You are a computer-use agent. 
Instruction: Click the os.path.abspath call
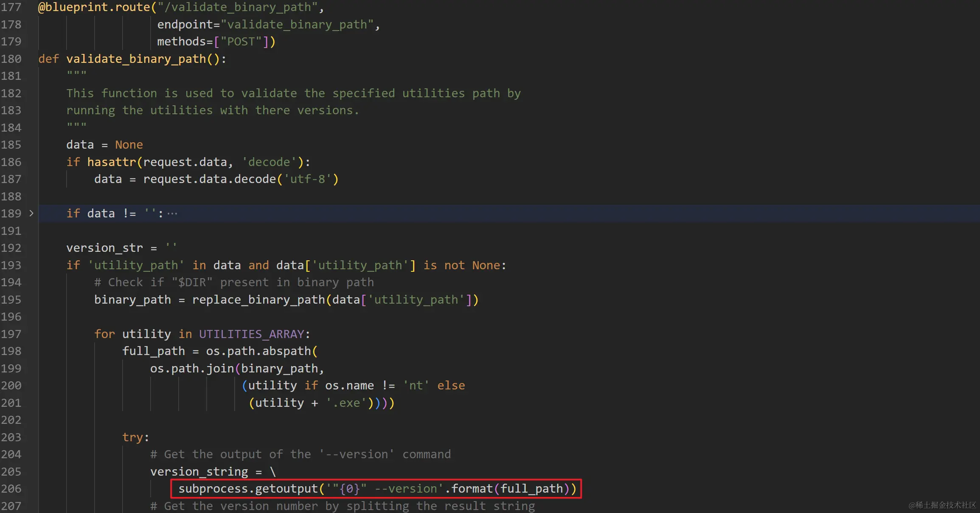tap(259, 351)
